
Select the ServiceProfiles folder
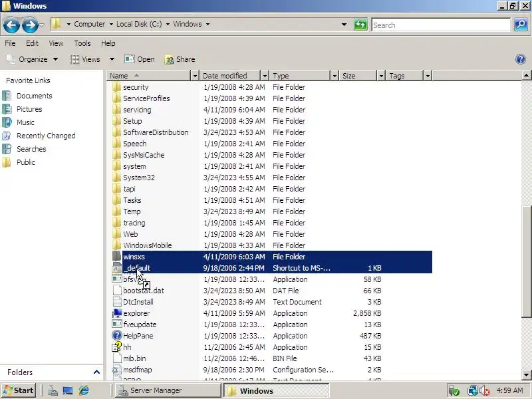tap(146, 98)
